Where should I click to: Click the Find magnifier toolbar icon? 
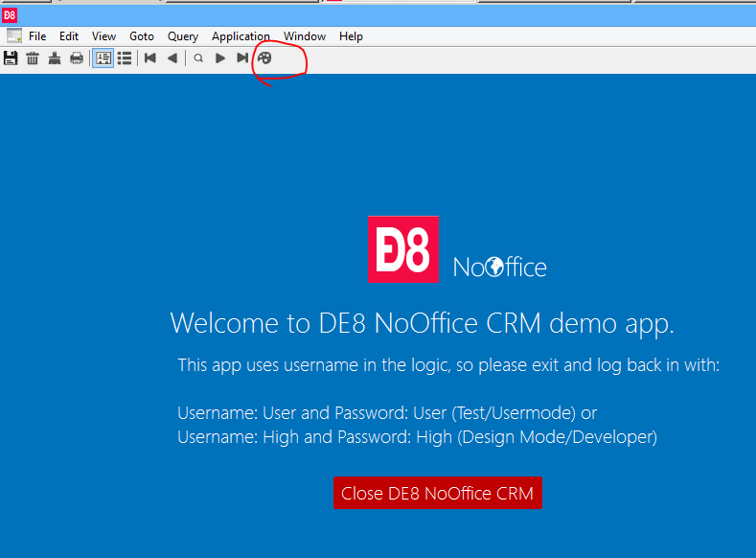click(x=198, y=58)
